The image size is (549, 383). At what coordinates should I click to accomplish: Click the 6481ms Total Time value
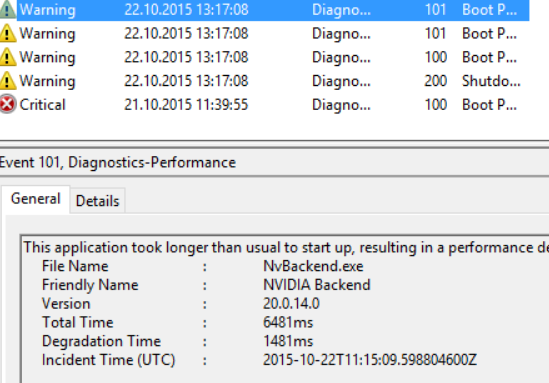click(288, 322)
